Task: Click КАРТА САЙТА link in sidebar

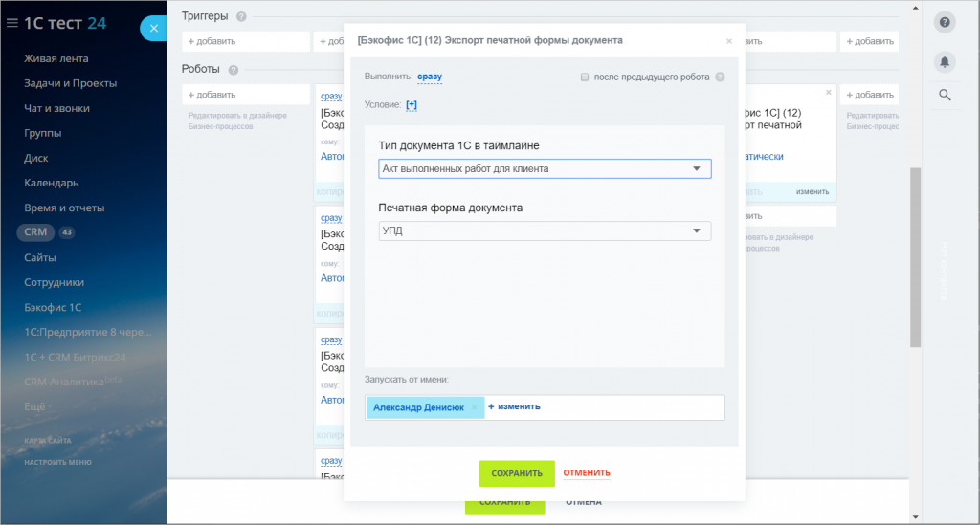Action: click(x=48, y=441)
